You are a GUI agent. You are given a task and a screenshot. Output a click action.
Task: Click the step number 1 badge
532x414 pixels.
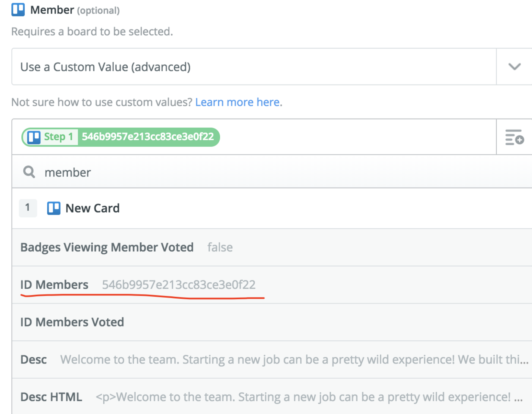click(28, 208)
